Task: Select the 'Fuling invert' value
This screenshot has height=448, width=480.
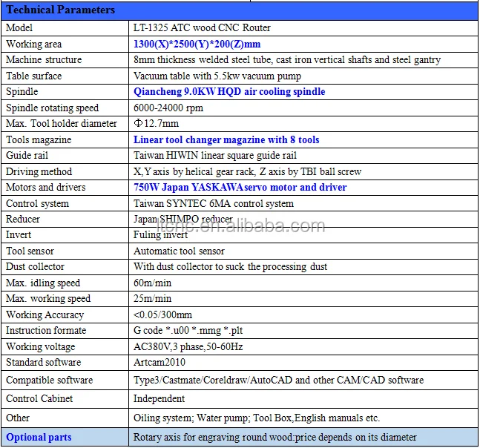Action: click(160, 235)
